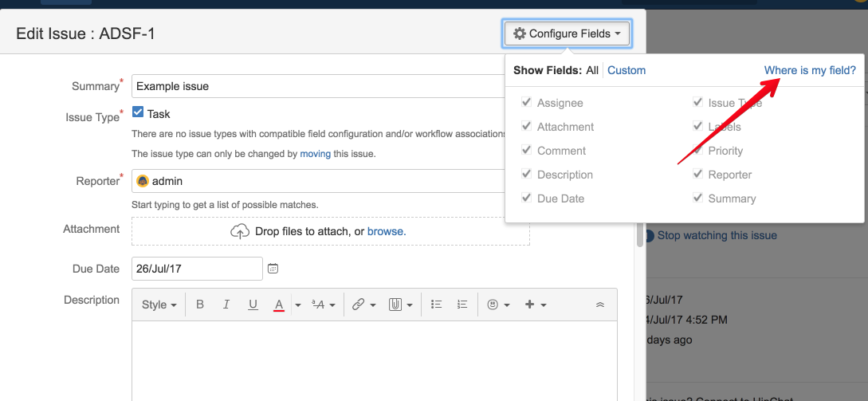Open the Style dropdown in editor
This screenshot has width=868, height=401.
pyautogui.click(x=159, y=305)
